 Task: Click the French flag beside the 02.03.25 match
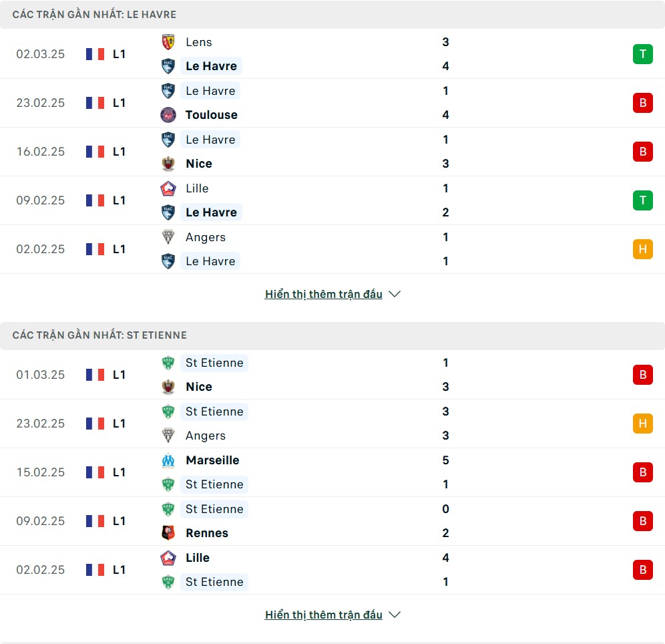[95, 54]
